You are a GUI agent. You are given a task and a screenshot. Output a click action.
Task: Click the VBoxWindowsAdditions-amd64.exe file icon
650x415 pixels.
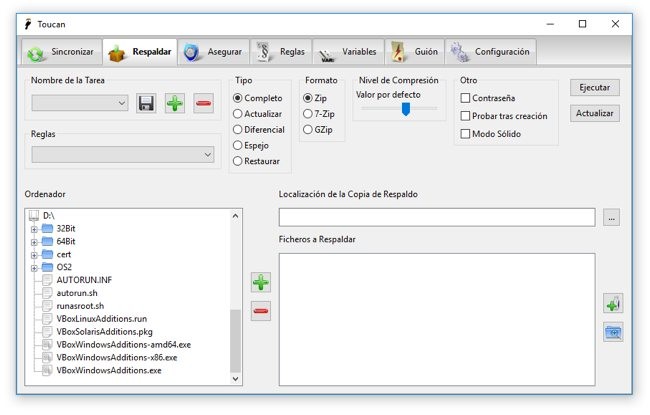point(47,345)
